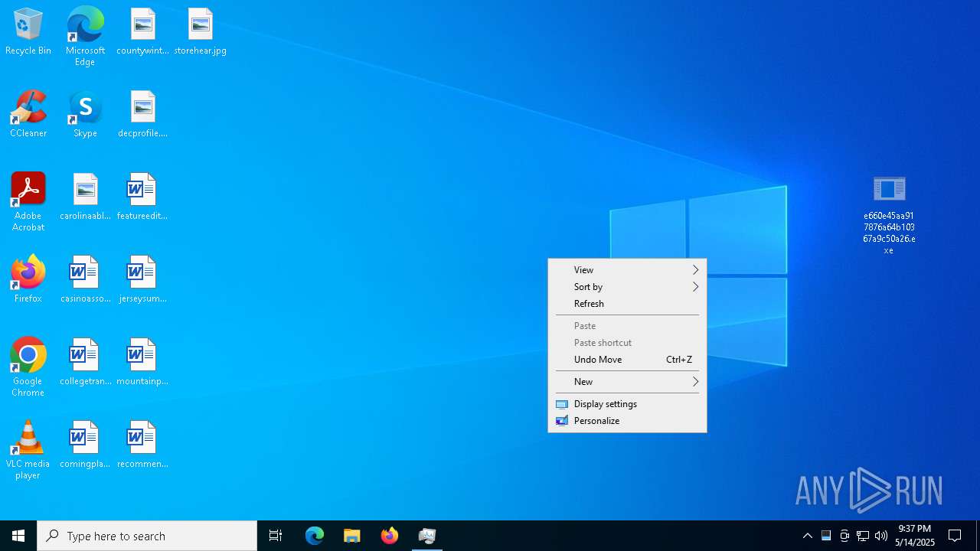This screenshot has width=980, height=551.
Task: Select the Skype desktop shortcut
Action: coord(85,114)
